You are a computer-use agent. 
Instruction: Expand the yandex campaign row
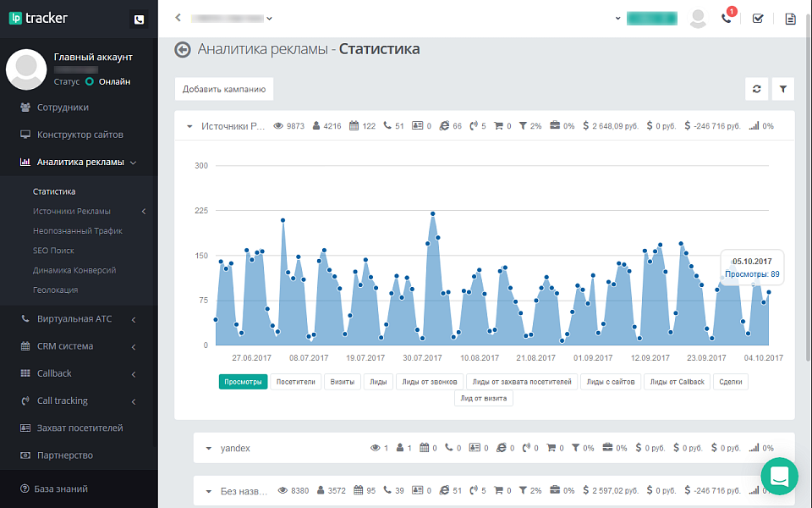[208, 448]
